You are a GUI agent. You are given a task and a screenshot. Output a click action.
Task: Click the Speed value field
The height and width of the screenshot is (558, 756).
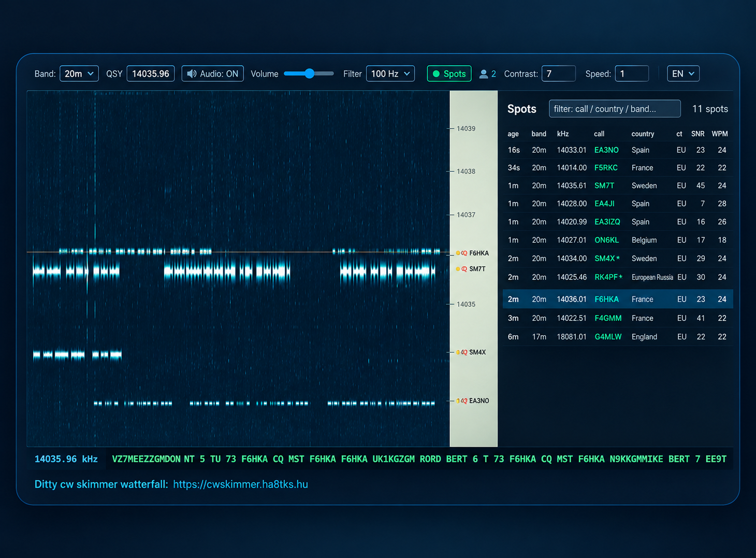tap(632, 74)
